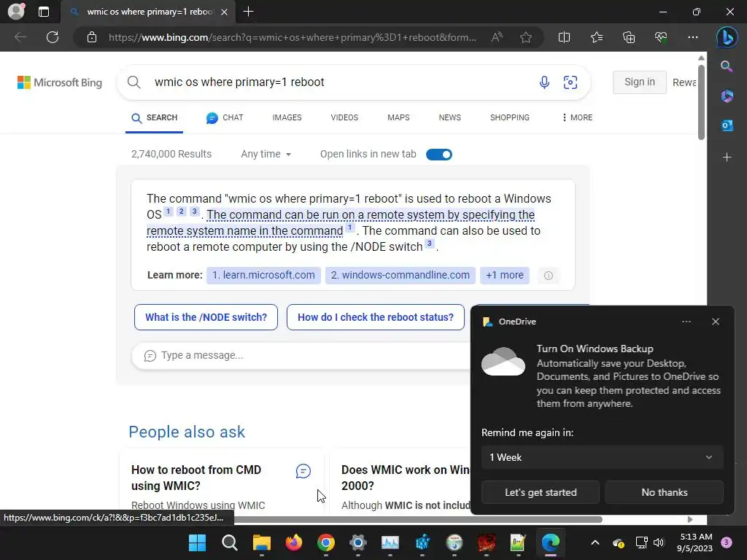Switch to the MAPS tab
Image resolution: width=747 pixels, height=560 pixels.
398,117
